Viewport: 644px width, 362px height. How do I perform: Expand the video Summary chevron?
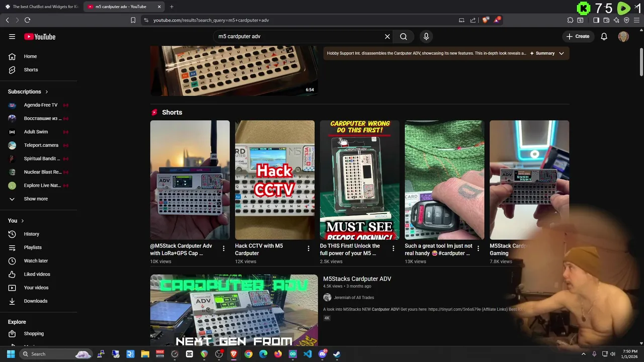561,53
